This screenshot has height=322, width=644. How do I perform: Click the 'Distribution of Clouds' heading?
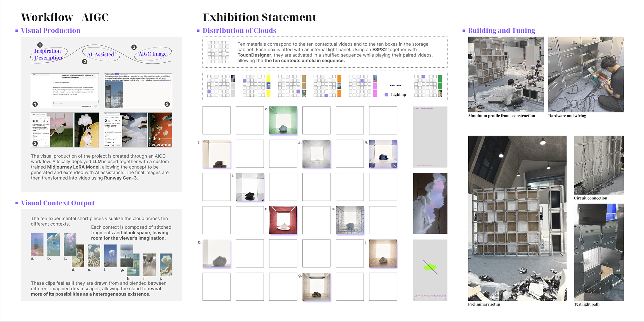tap(239, 30)
